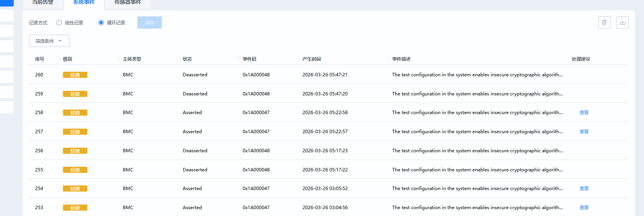The image size is (644, 216).
Task: Click the 轻微 severity badge on row 255
Action: 75,170
